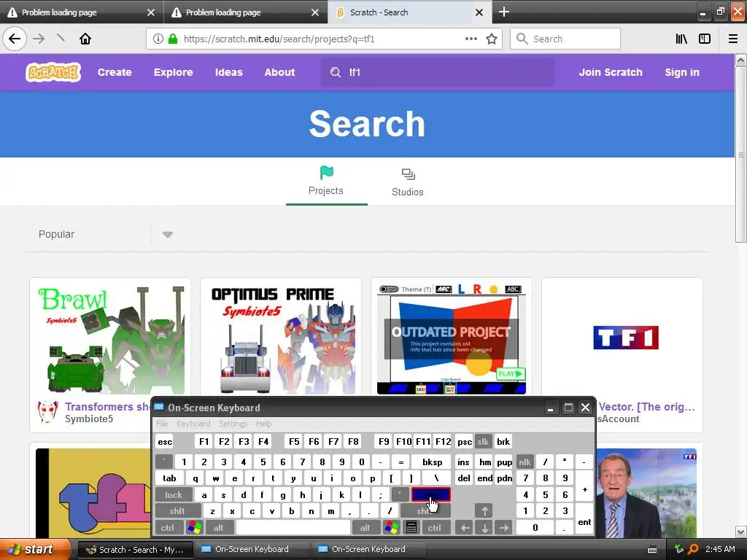747x560 pixels.
Task: Open a new tab with plus button
Action: pos(504,12)
